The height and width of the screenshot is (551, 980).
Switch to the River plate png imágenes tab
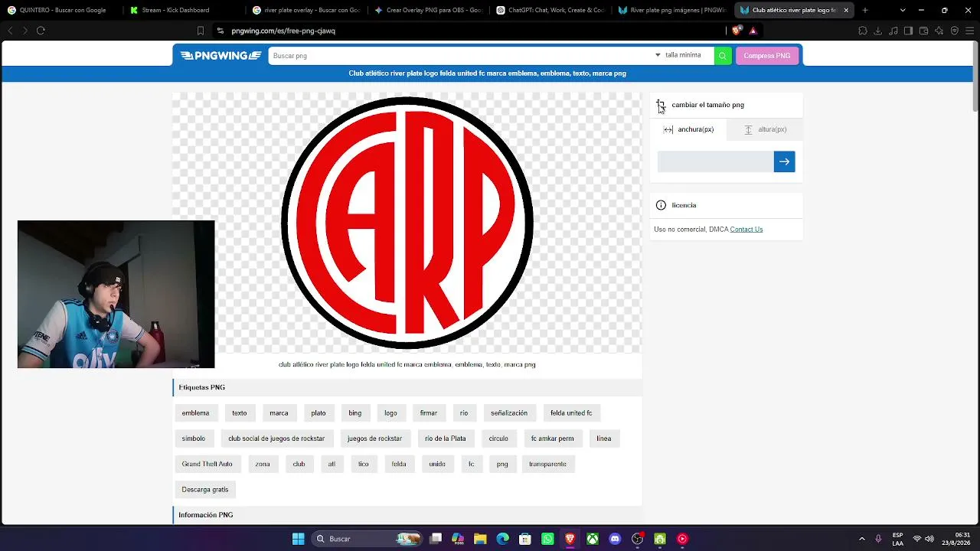[671, 10]
